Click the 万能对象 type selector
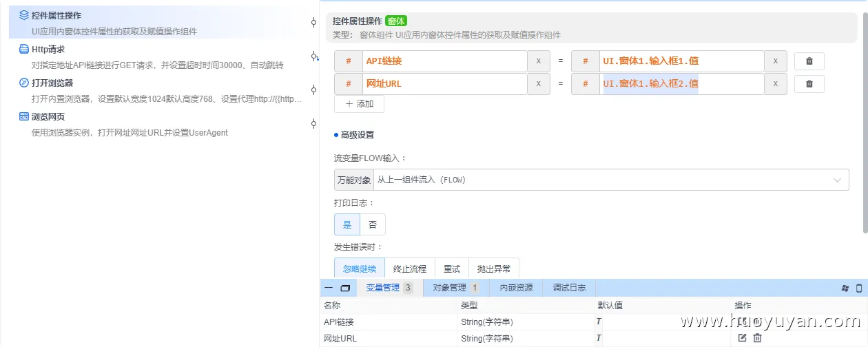The height and width of the screenshot is (347, 868). point(354,180)
